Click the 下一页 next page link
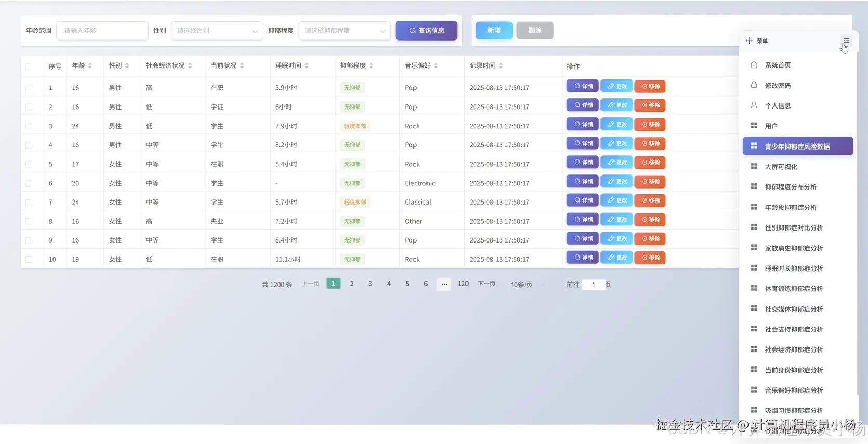The width and height of the screenshot is (868, 444). [x=487, y=284]
